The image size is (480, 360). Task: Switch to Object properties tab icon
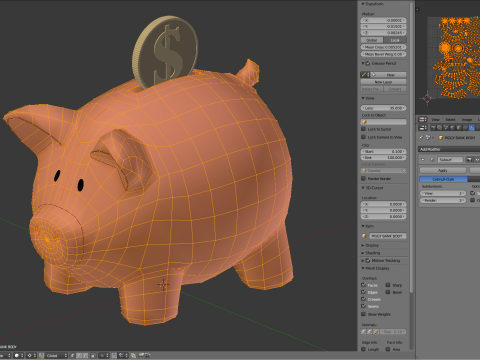point(459,128)
